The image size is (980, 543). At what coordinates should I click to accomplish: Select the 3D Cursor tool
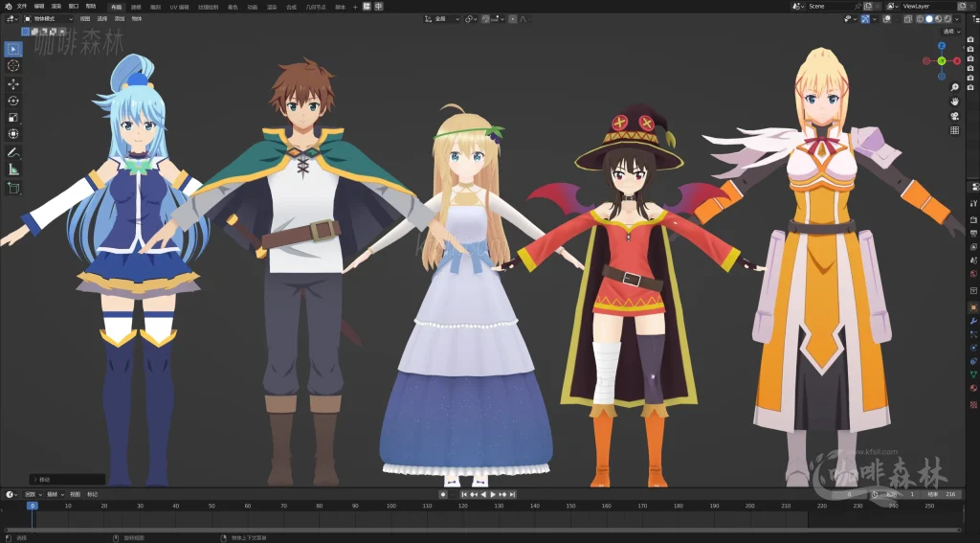[13, 66]
